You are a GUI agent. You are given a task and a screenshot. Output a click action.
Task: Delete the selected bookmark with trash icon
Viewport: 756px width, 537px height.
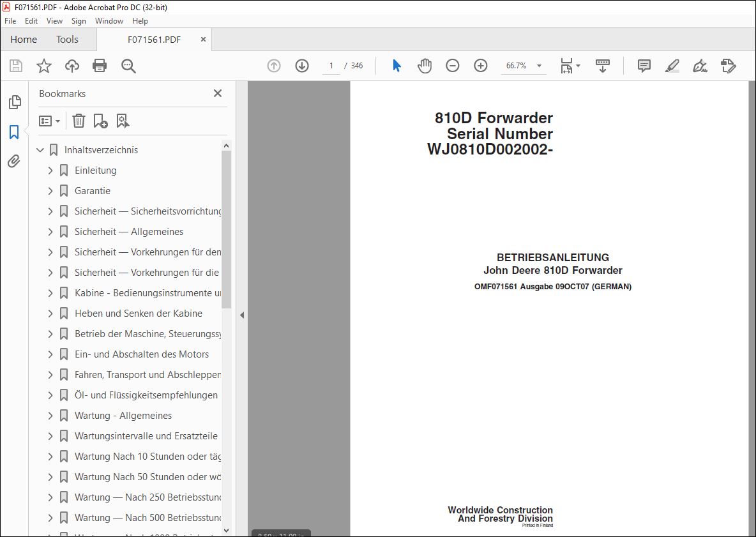[79, 121]
